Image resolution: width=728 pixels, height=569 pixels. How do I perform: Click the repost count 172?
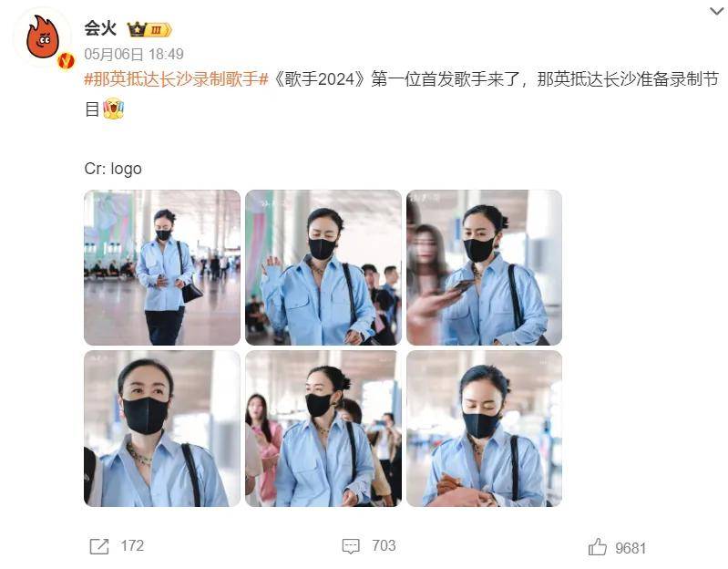point(132,546)
